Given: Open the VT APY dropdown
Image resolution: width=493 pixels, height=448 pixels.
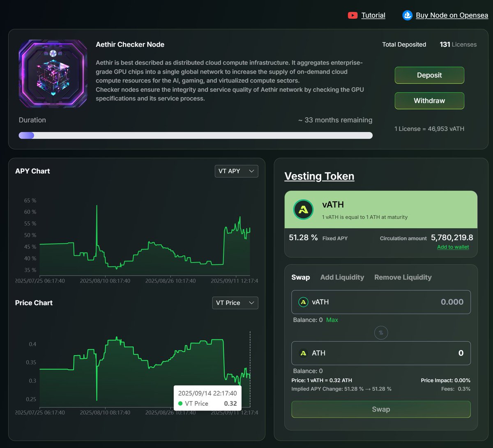Looking at the screenshot, I should [237, 171].
